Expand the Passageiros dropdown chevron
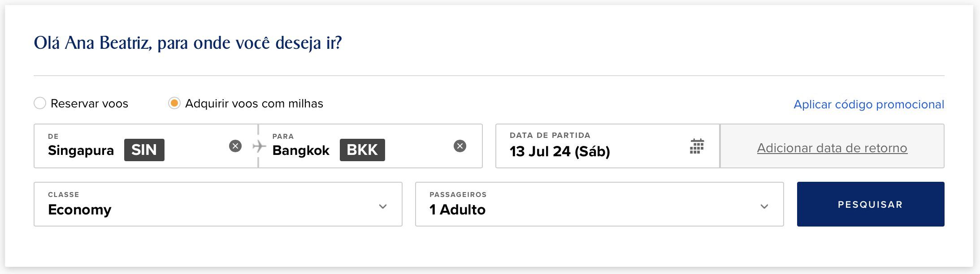Image resolution: width=980 pixels, height=274 pixels. tap(764, 206)
